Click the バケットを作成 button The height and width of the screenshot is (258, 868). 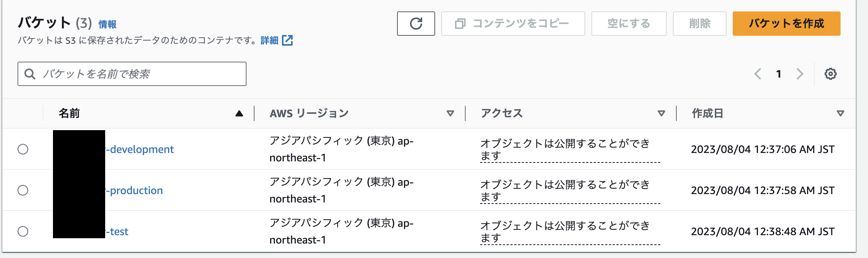coord(786,24)
